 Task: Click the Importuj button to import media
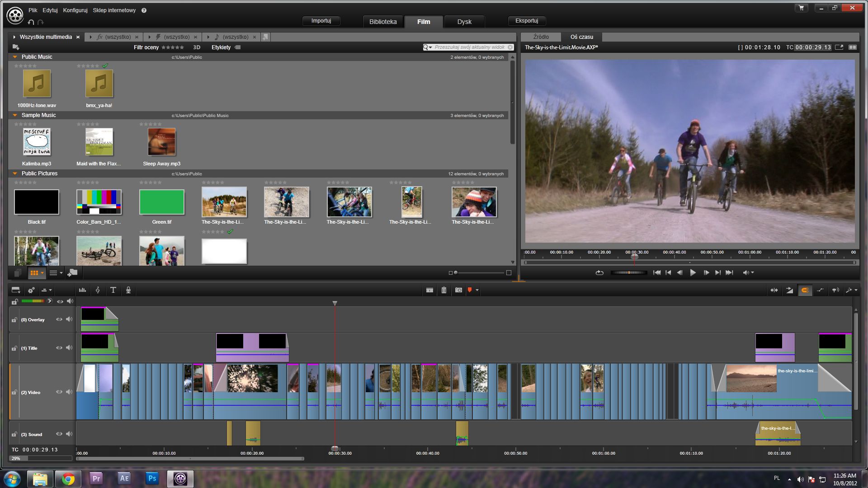(x=322, y=20)
